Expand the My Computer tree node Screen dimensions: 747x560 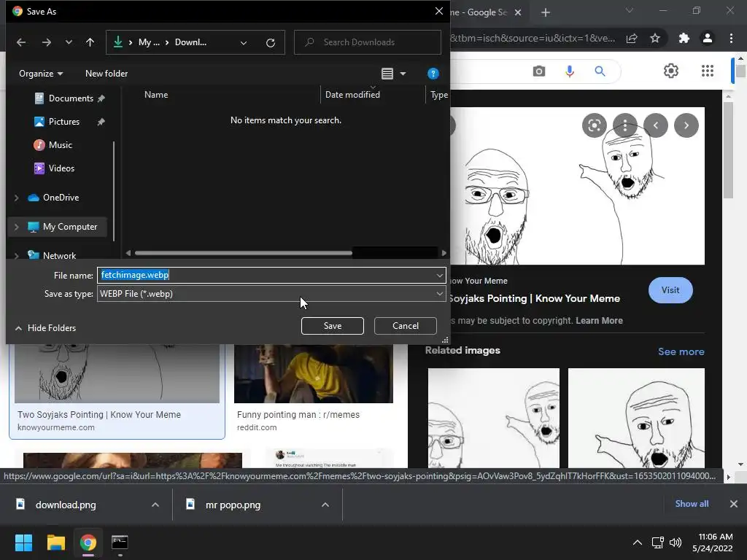17,227
